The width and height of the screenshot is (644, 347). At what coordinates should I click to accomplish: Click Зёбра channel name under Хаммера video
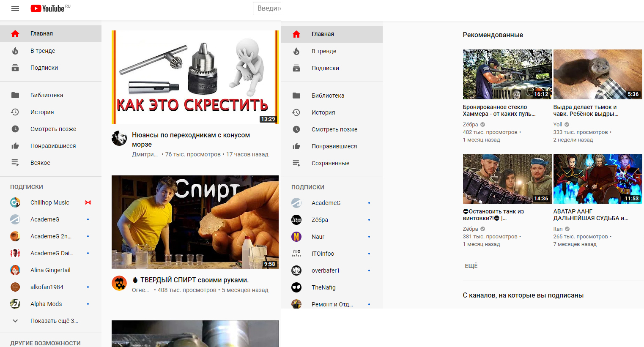tap(470, 125)
